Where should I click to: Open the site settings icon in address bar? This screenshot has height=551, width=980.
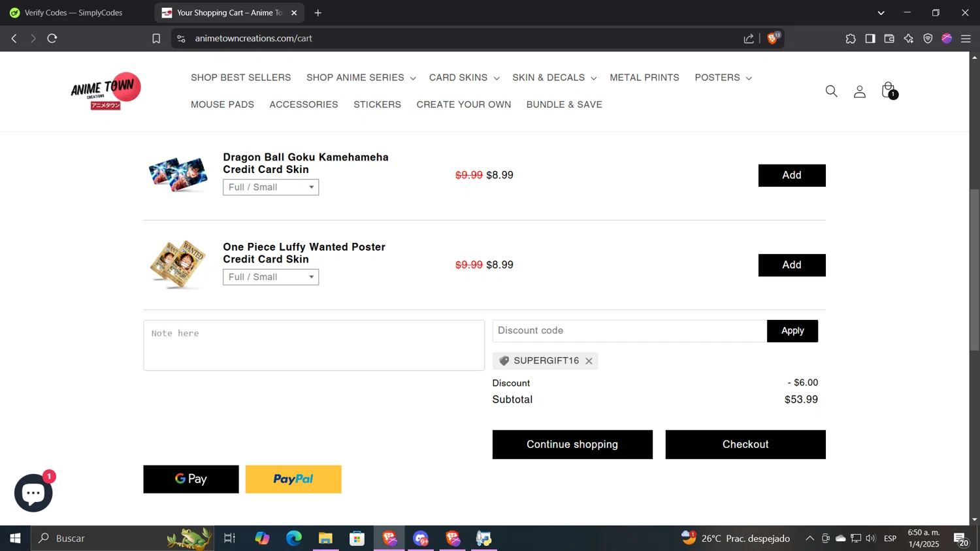pyautogui.click(x=181, y=39)
